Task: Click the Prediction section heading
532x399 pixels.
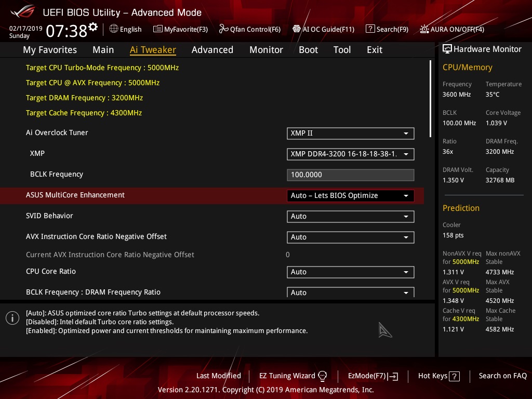Action: (x=461, y=208)
